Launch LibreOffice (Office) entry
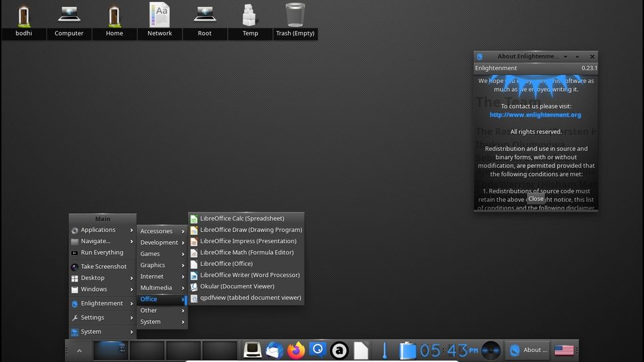Screen dimensions: 644x362 [246, 264]
